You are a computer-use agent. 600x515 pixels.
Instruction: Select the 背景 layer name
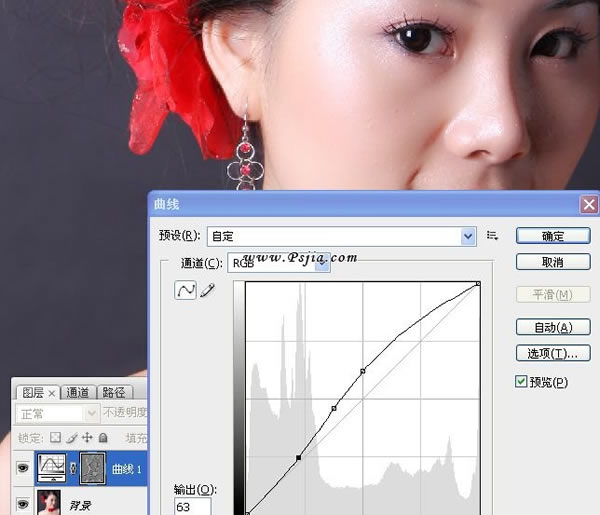[80, 505]
